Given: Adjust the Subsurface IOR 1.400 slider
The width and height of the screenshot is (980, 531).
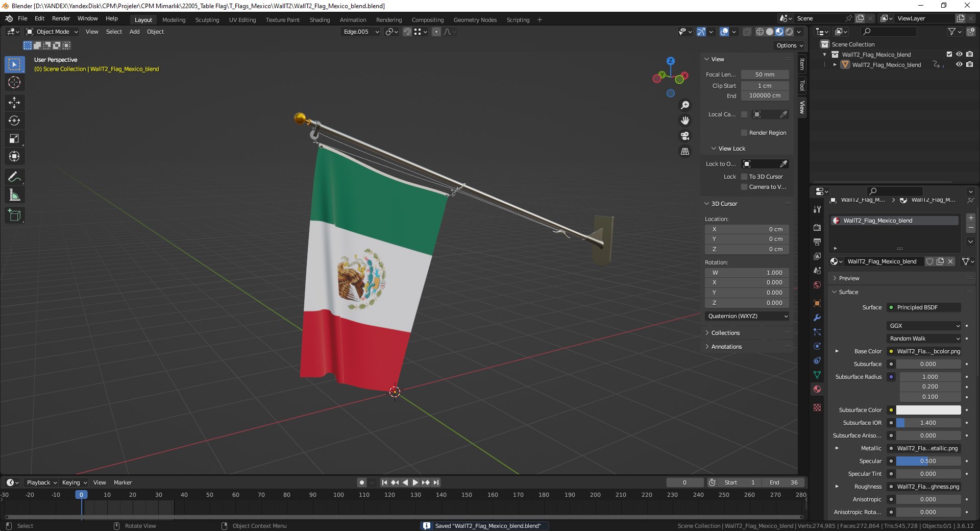Looking at the screenshot, I should [x=928, y=423].
